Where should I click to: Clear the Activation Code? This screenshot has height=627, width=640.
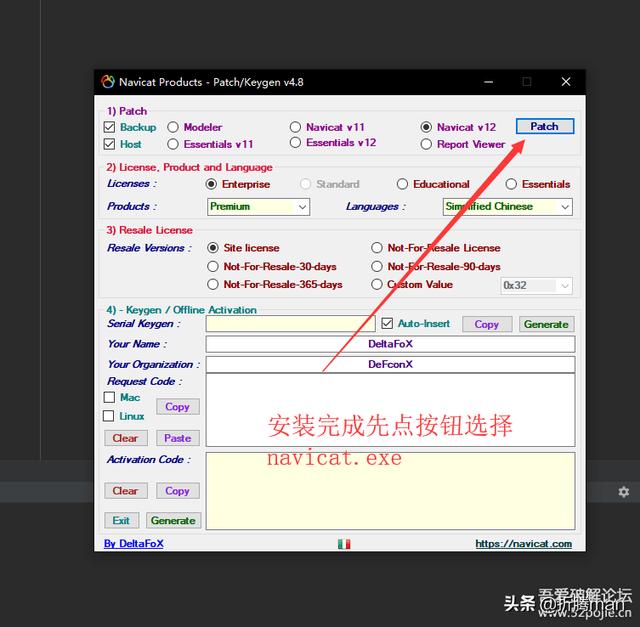click(x=126, y=491)
